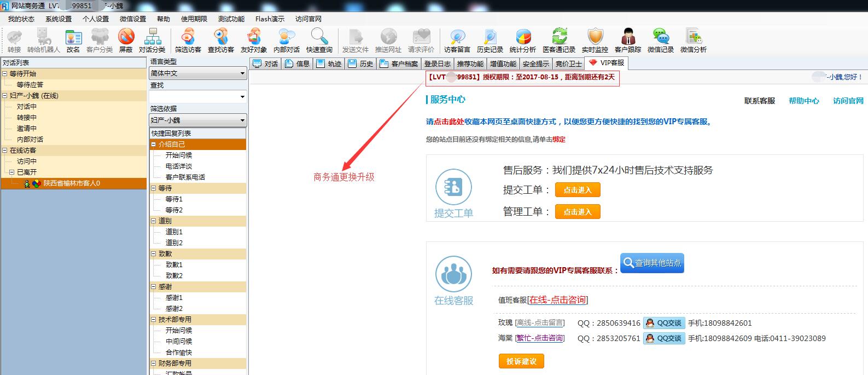Click the 提交工单 circular icon
Viewport: 868px width, 375px height.
click(x=453, y=187)
